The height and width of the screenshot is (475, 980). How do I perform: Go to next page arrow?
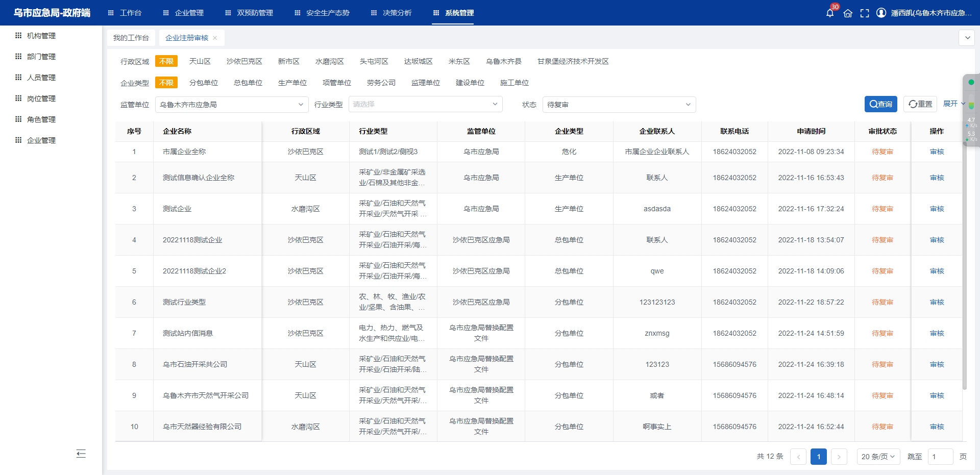[839, 457]
